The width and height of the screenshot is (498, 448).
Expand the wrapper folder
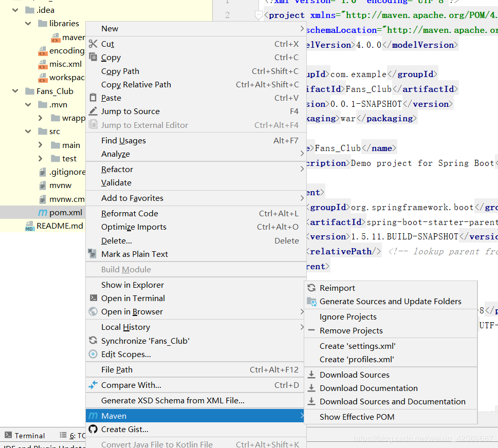coord(40,118)
